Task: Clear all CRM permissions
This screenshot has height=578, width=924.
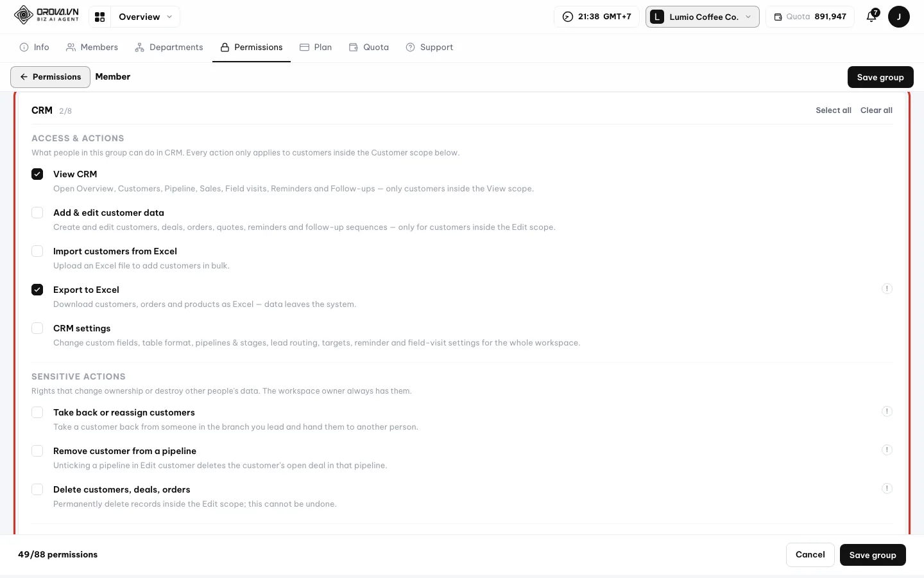Action: tap(877, 110)
